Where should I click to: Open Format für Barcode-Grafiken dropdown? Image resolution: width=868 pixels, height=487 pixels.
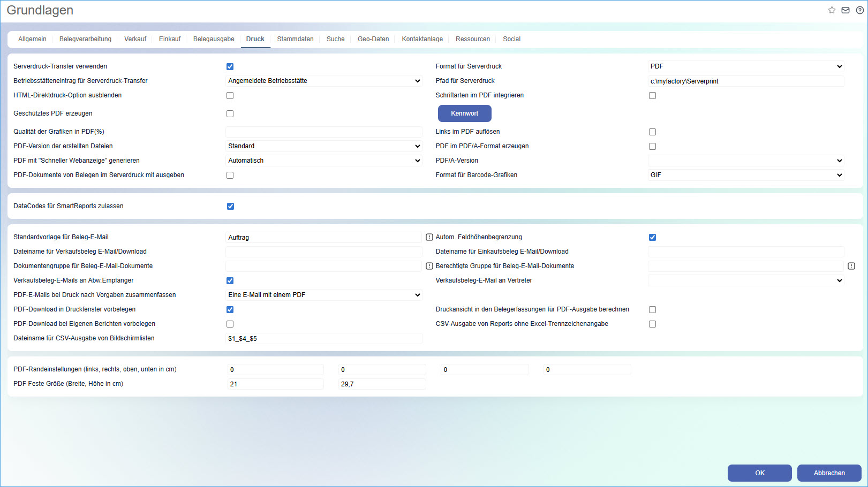click(745, 175)
